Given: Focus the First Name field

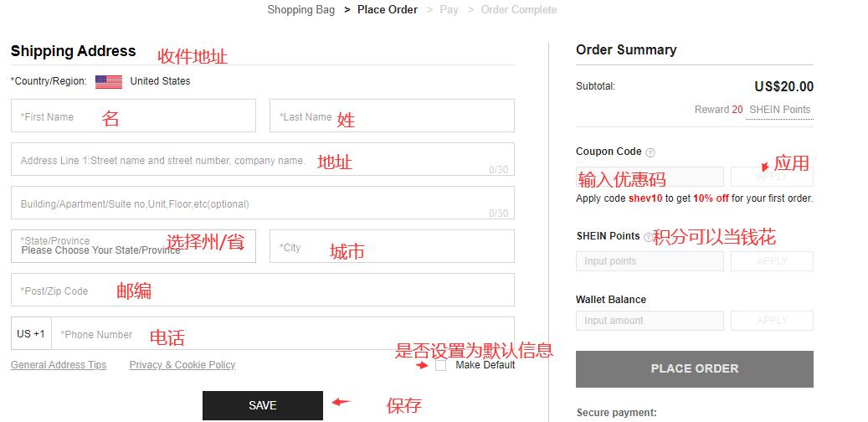Looking at the screenshot, I should [x=133, y=116].
